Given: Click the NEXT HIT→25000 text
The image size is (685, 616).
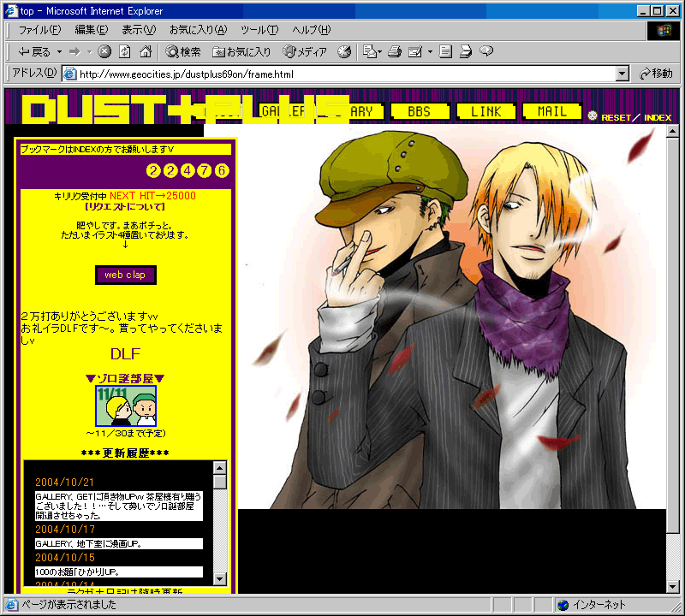Looking at the screenshot, I should click(152, 196).
